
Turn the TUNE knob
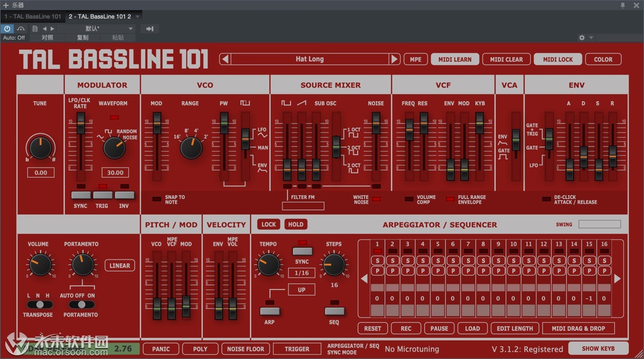[x=41, y=148]
